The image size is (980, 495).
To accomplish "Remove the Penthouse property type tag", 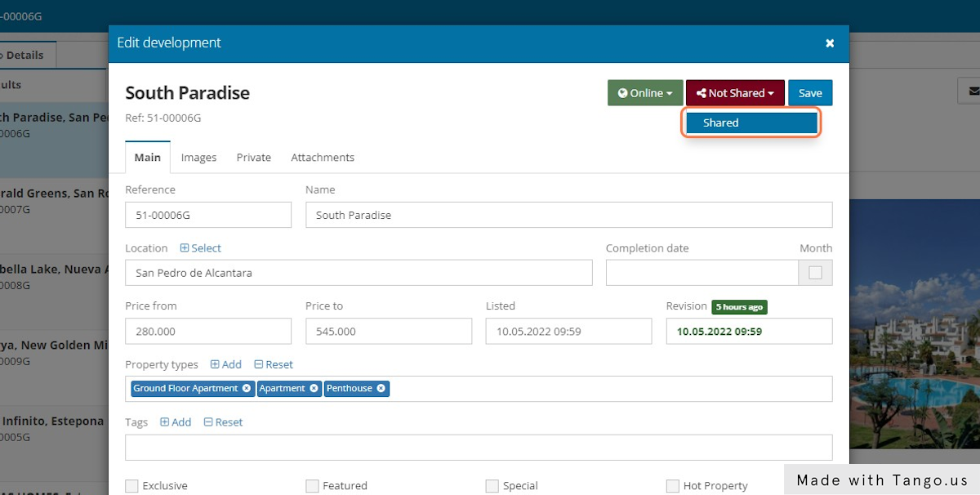I will [x=381, y=389].
